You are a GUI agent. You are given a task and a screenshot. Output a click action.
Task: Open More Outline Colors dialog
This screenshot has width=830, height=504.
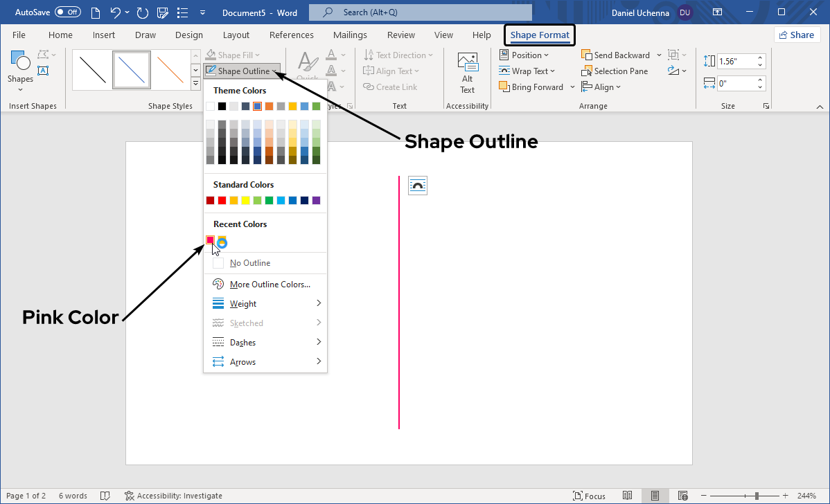pos(270,285)
